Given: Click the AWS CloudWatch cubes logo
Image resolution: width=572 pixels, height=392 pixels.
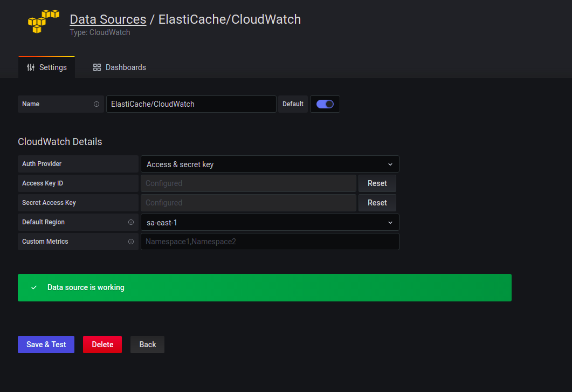Looking at the screenshot, I should [x=44, y=22].
